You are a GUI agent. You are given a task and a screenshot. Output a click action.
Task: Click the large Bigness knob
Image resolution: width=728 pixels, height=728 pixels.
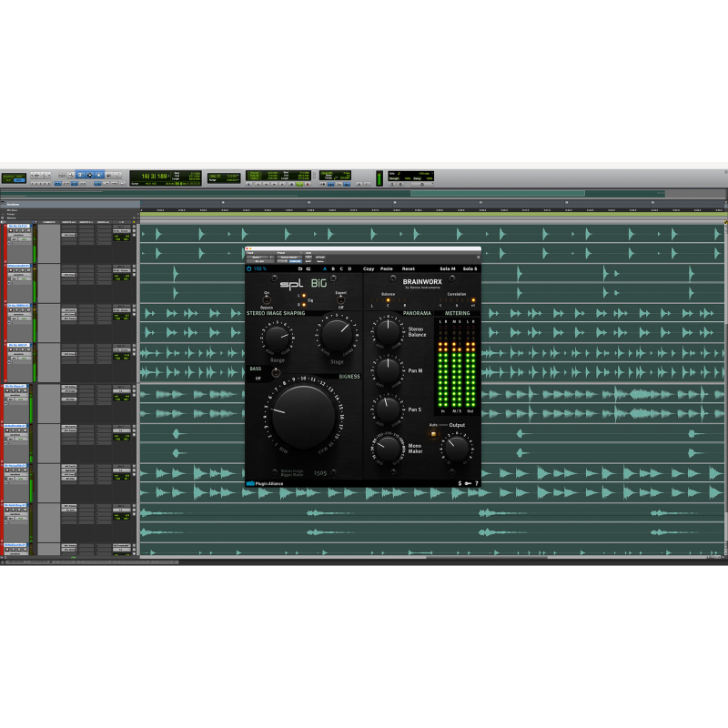click(303, 416)
